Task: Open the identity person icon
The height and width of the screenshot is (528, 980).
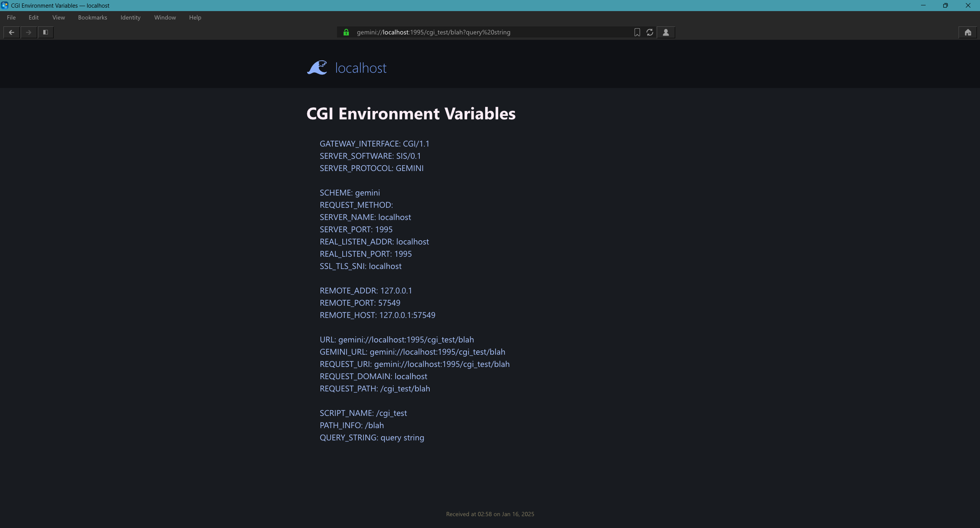Action: coord(666,33)
